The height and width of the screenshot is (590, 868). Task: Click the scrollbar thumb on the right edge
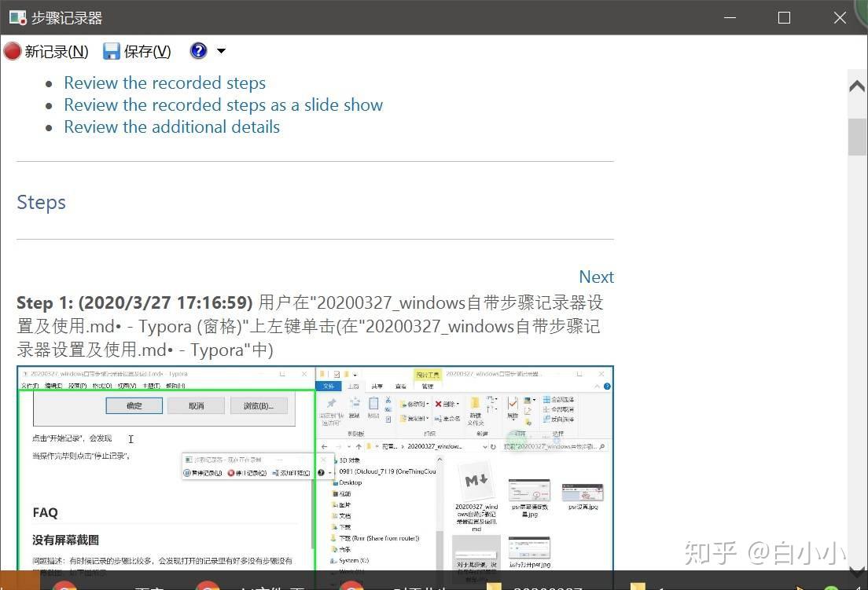point(856,135)
